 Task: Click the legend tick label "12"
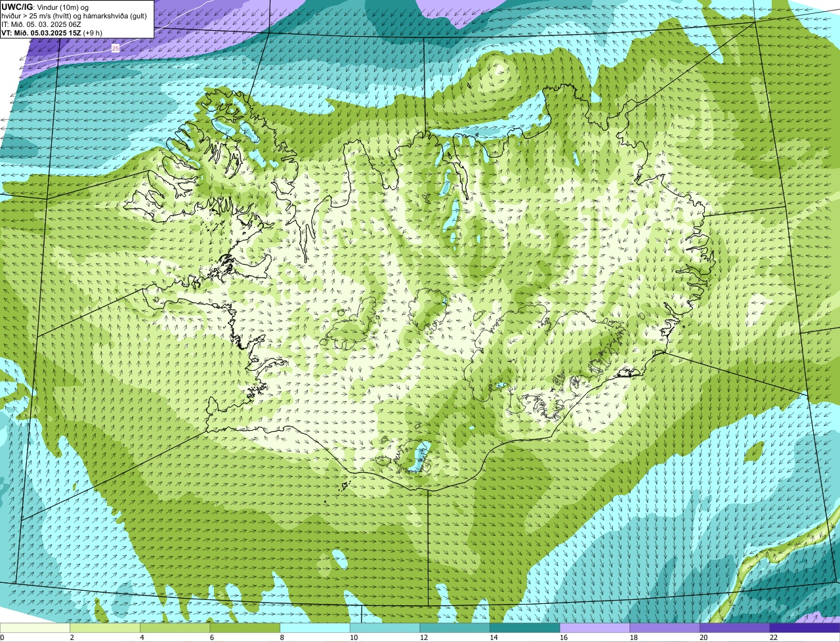tap(424, 637)
